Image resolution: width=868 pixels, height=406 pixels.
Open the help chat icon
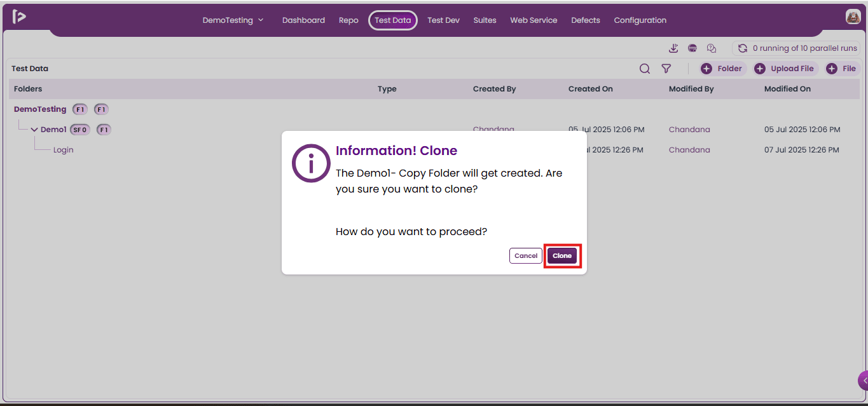[x=712, y=48]
